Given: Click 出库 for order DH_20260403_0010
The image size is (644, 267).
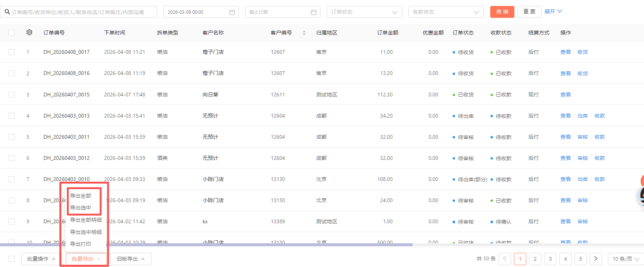Looking at the screenshot, I should (583, 179).
